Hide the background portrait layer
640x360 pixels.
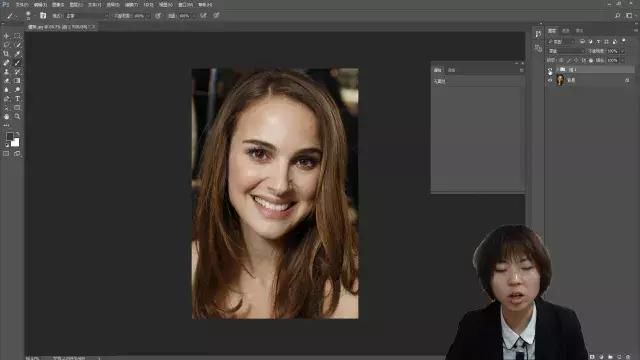pyautogui.click(x=550, y=80)
